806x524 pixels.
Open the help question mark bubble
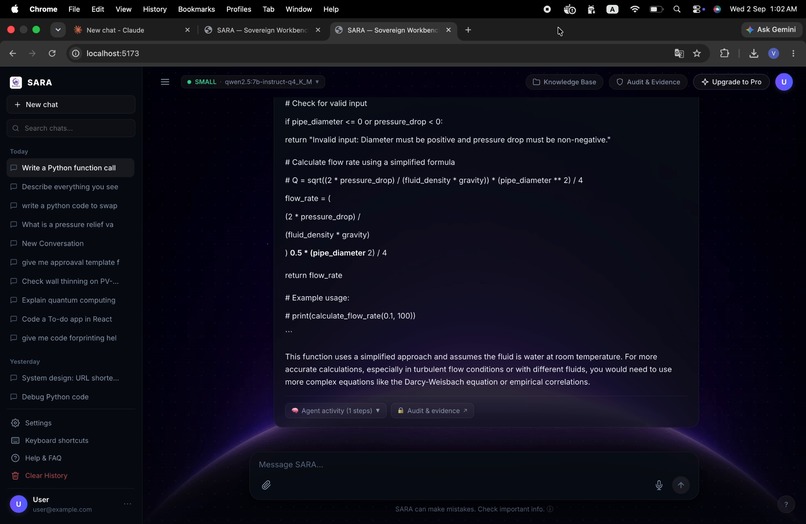coord(785,504)
